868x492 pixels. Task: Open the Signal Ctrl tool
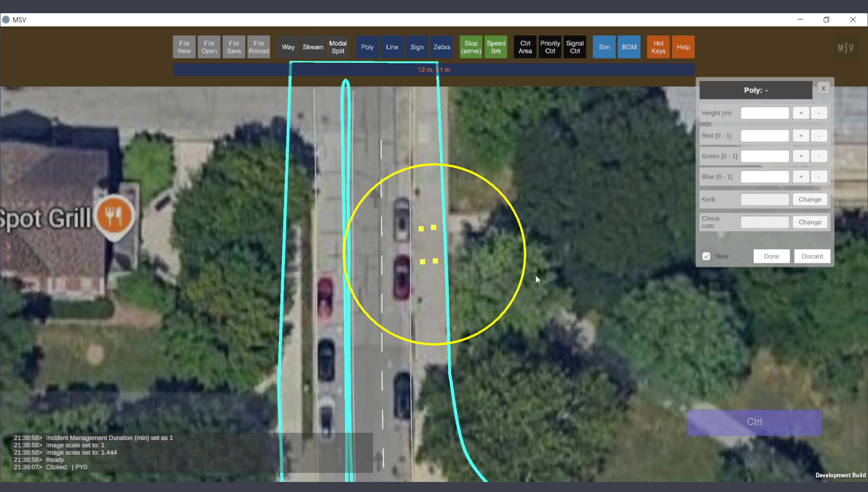(575, 47)
